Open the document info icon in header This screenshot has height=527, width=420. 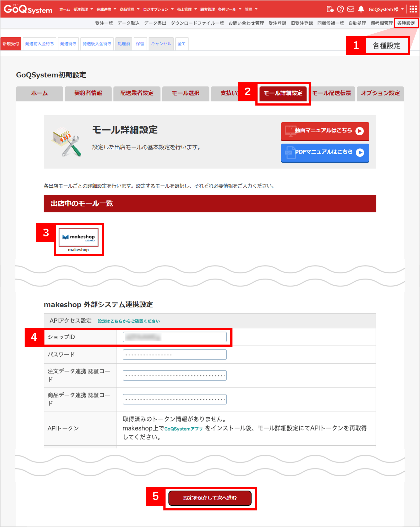pyautogui.click(x=330, y=9)
